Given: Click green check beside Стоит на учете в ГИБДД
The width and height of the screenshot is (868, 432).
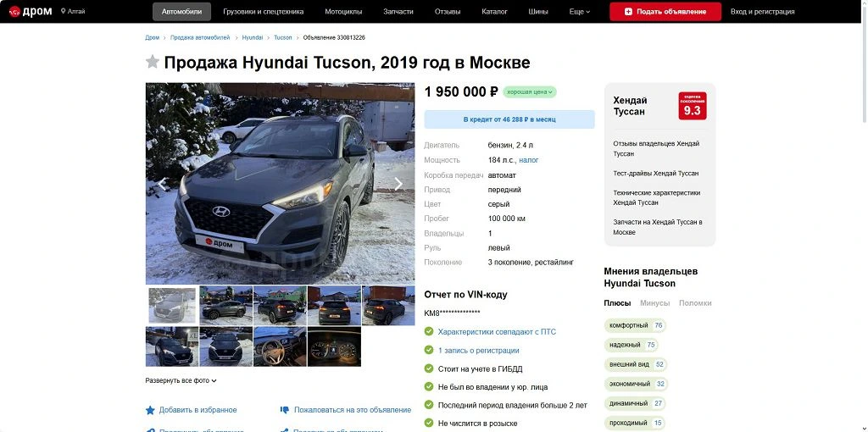Looking at the screenshot, I should pos(428,368).
